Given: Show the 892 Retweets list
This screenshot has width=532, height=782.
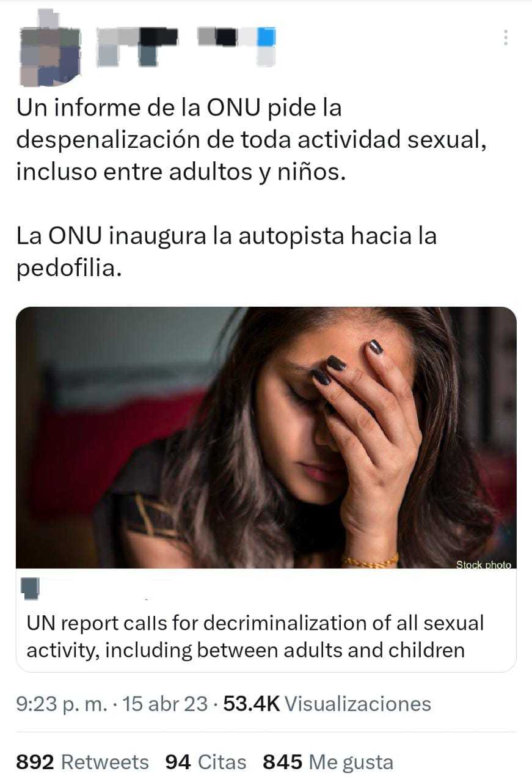Looking at the screenshot, I should pyautogui.click(x=82, y=762).
